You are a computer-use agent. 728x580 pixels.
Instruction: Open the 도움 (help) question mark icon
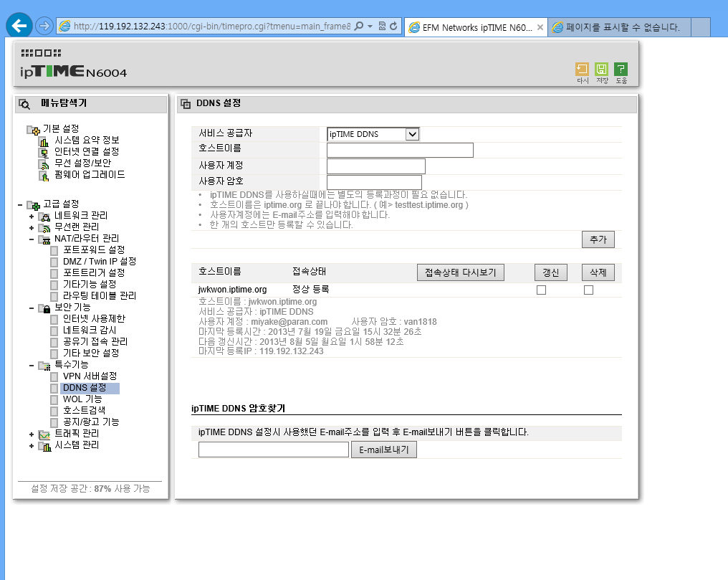point(621,70)
